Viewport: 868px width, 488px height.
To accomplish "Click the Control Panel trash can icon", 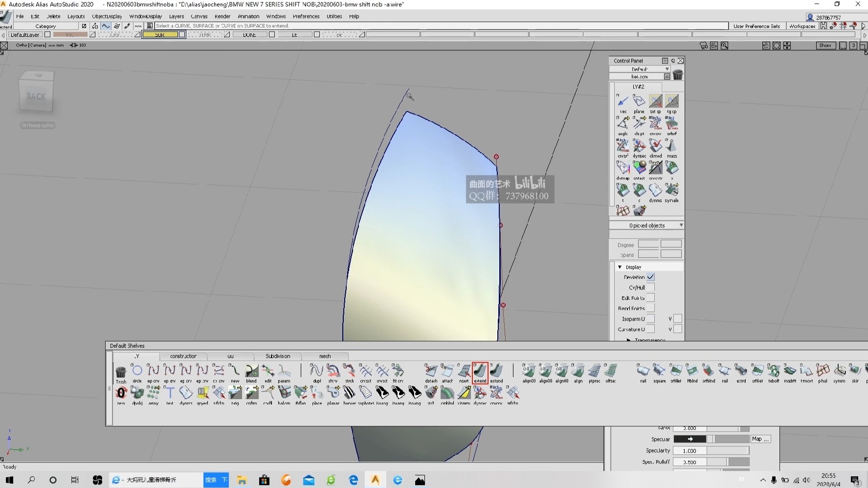I will coord(678,75).
